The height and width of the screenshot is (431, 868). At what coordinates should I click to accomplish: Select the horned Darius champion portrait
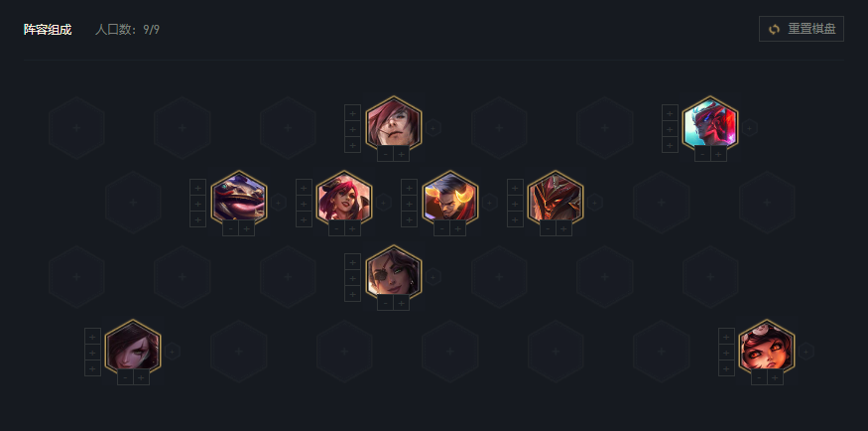(x=450, y=199)
